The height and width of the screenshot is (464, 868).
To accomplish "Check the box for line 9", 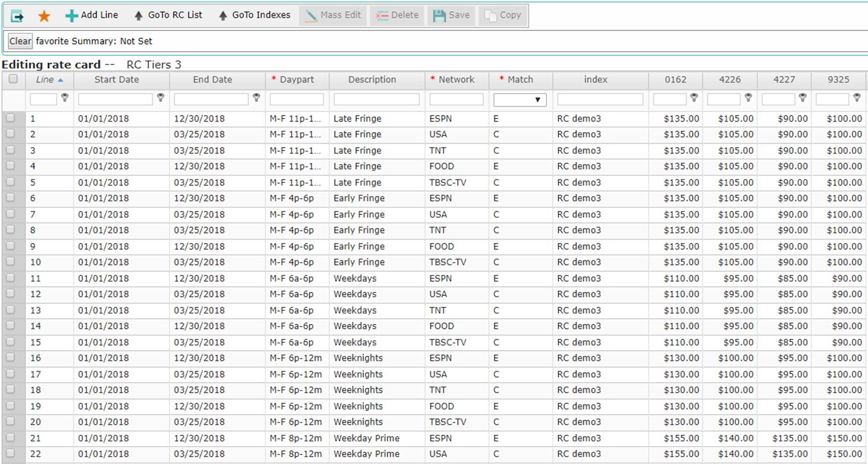I will (x=11, y=246).
